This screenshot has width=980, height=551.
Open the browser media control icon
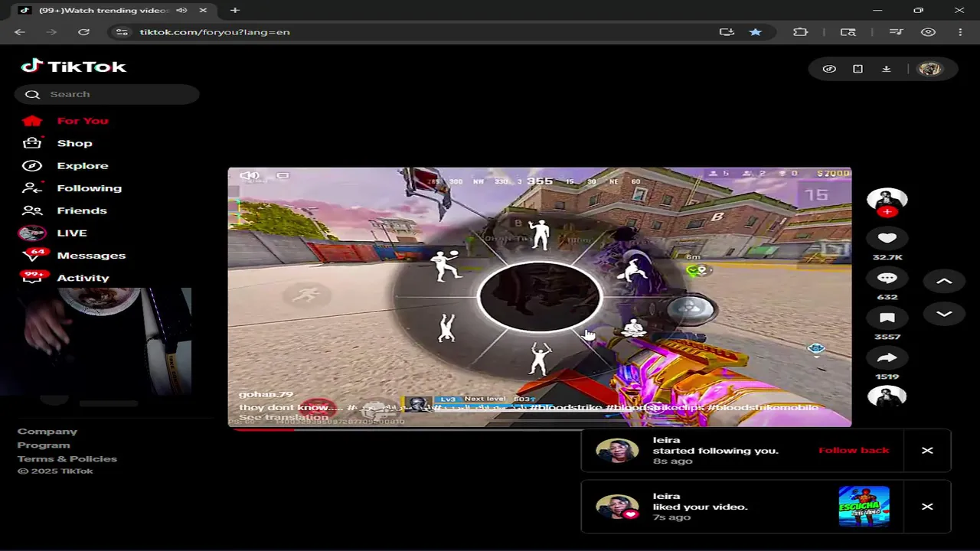click(896, 32)
